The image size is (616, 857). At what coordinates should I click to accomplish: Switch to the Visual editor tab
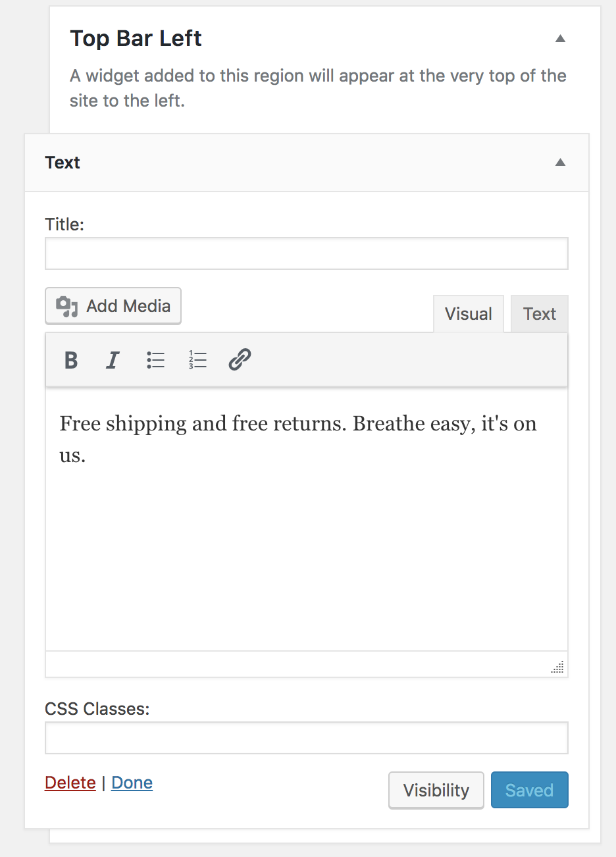point(469,314)
